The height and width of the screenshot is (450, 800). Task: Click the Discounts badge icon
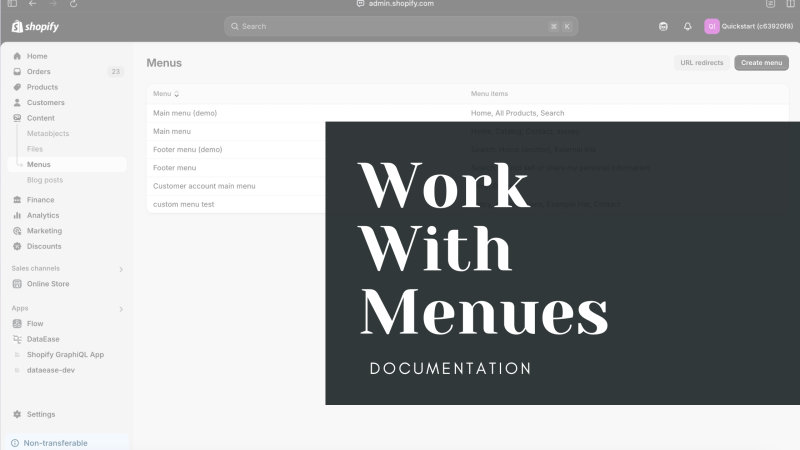[x=17, y=246]
